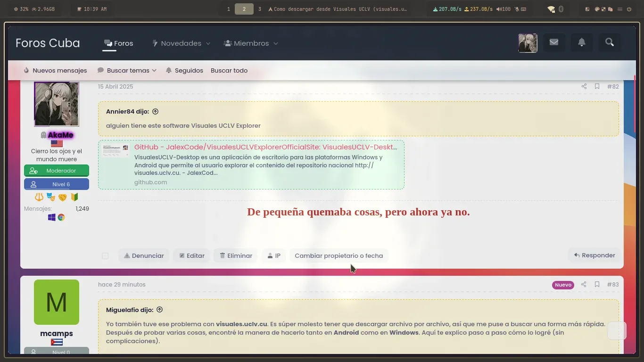Image resolution: width=644 pixels, height=362 pixels.
Task: Click the volume level 100 indicator
Action: coord(504,9)
